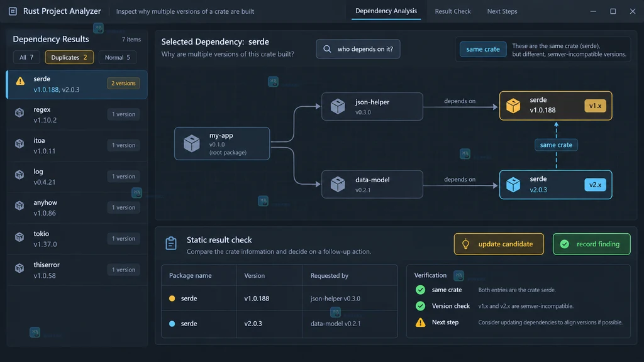This screenshot has width=644, height=362.
Task: Filter the list by Normal dependencies
Action: [118, 57]
